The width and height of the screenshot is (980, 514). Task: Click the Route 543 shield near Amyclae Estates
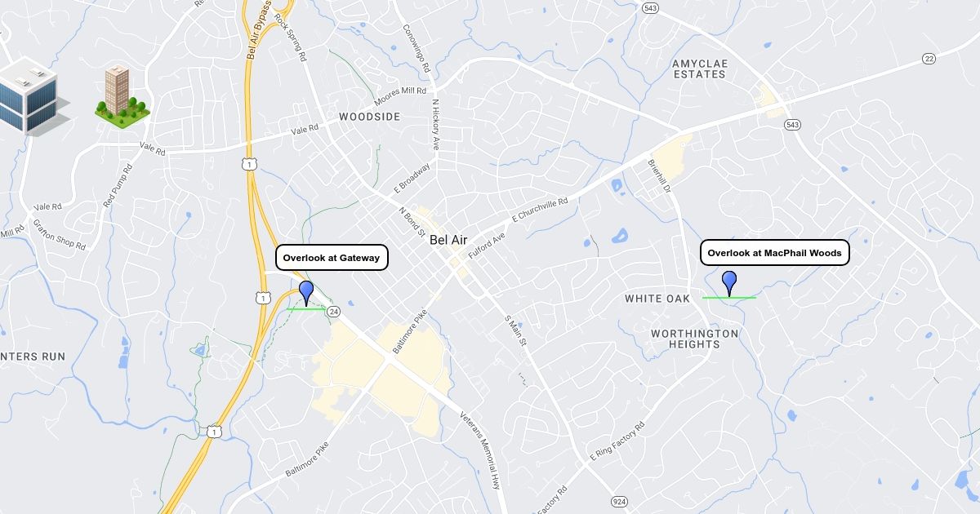pyautogui.click(x=791, y=124)
